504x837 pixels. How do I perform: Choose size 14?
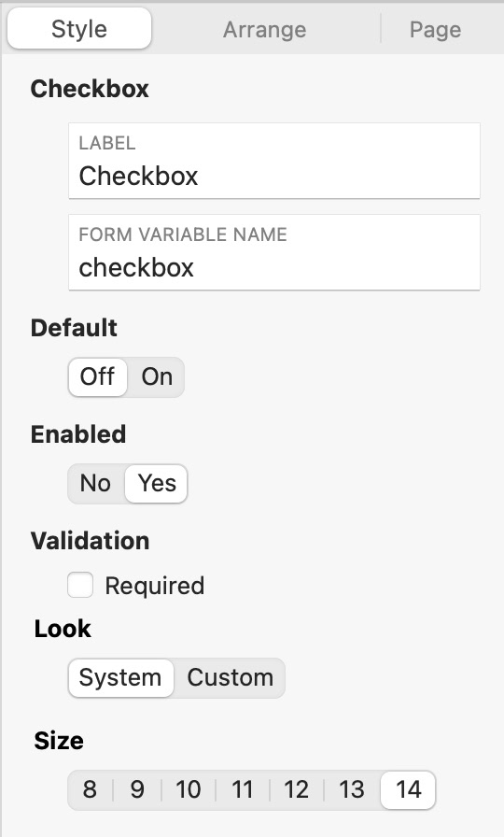408,789
